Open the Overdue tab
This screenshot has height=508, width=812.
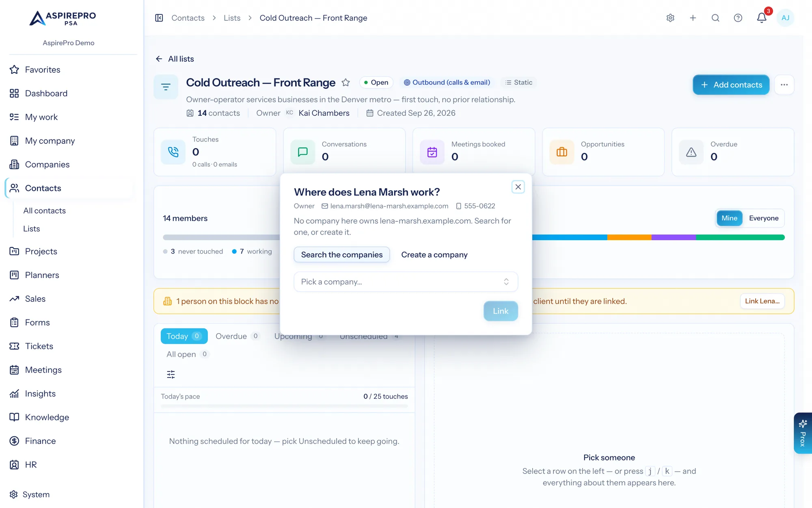tap(238, 336)
